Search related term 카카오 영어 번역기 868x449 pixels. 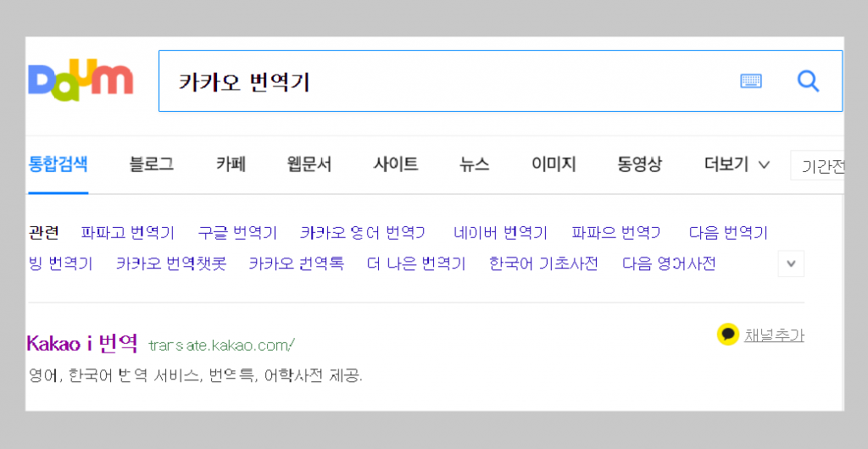click(x=363, y=233)
